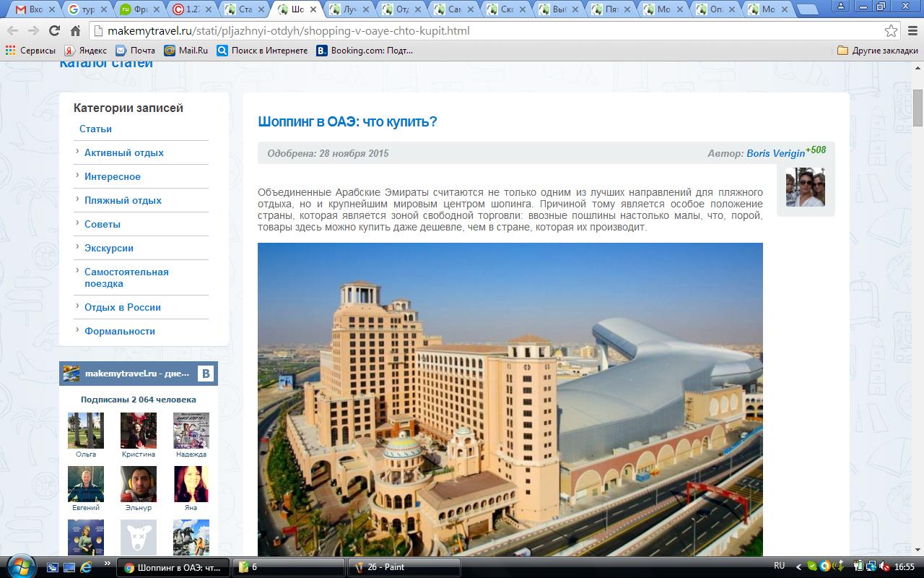
Task: Open Ольга subscriber avatar
Action: [86, 431]
